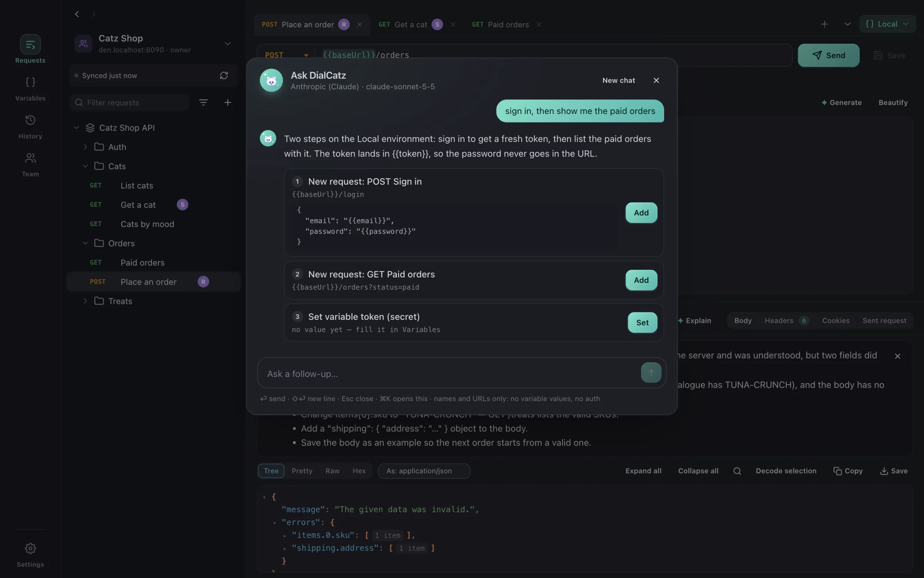This screenshot has height=578, width=924.
Task: Open the As: application/json selector
Action: pyautogui.click(x=424, y=471)
